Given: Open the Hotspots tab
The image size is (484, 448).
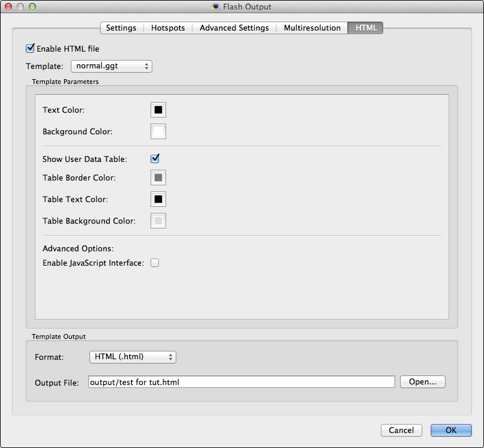Looking at the screenshot, I should point(168,28).
